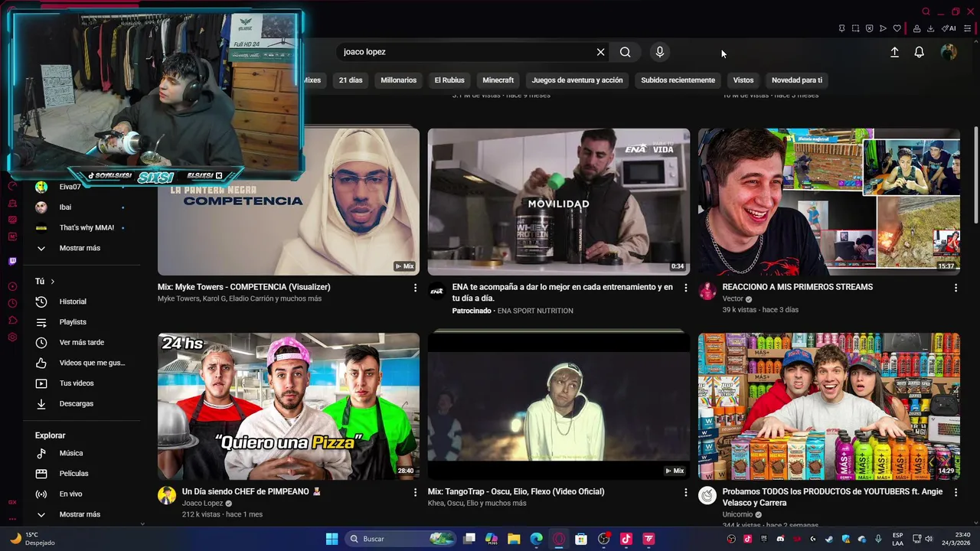Open options menu for Myke Towers COMPETENCIA mix
Image resolution: width=980 pixels, height=551 pixels.
(415, 288)
